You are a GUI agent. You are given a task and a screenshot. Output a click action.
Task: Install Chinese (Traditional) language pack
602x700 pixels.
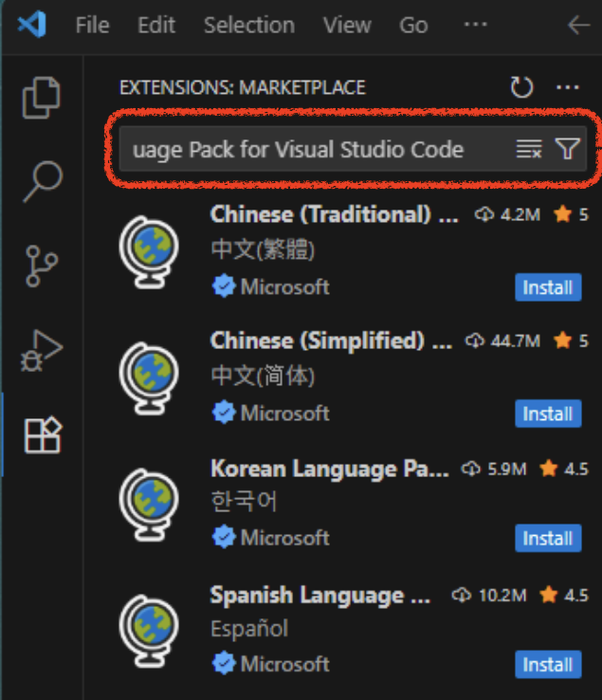point(548,287)
